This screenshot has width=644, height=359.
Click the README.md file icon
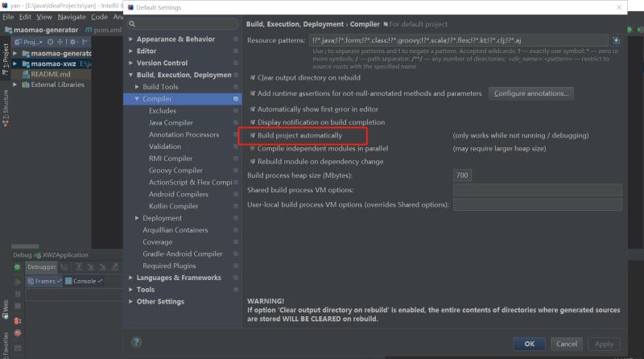(x=25, y=74)
